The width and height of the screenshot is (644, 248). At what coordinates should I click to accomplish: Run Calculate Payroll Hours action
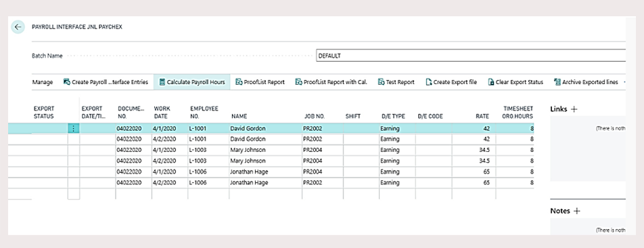coord(192,82)
